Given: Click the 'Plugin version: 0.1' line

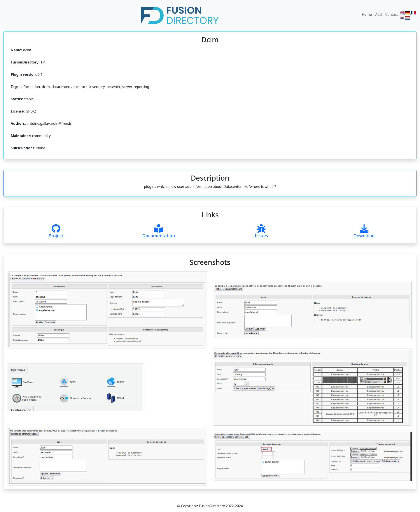Looking at the screenshot, I should [26, 74].
